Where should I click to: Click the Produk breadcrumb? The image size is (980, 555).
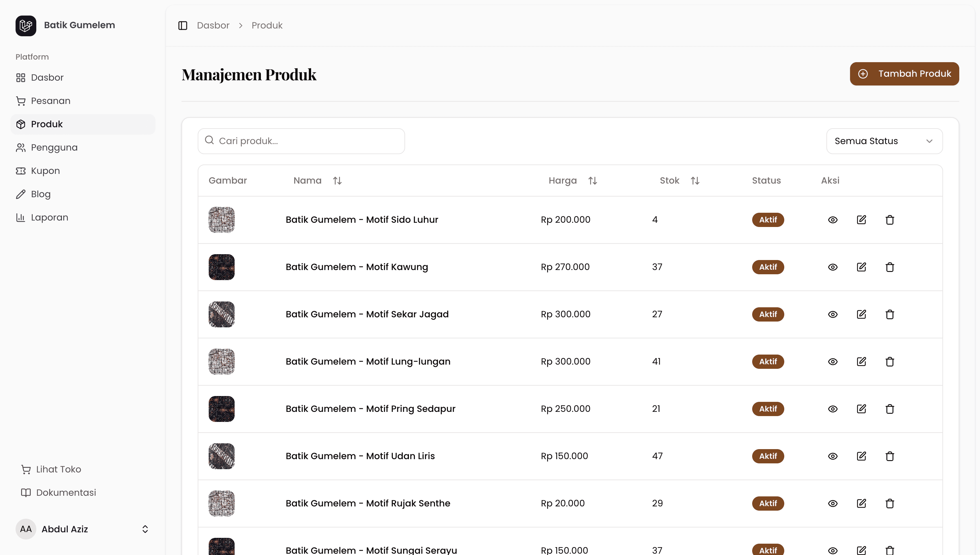point(267,26)
